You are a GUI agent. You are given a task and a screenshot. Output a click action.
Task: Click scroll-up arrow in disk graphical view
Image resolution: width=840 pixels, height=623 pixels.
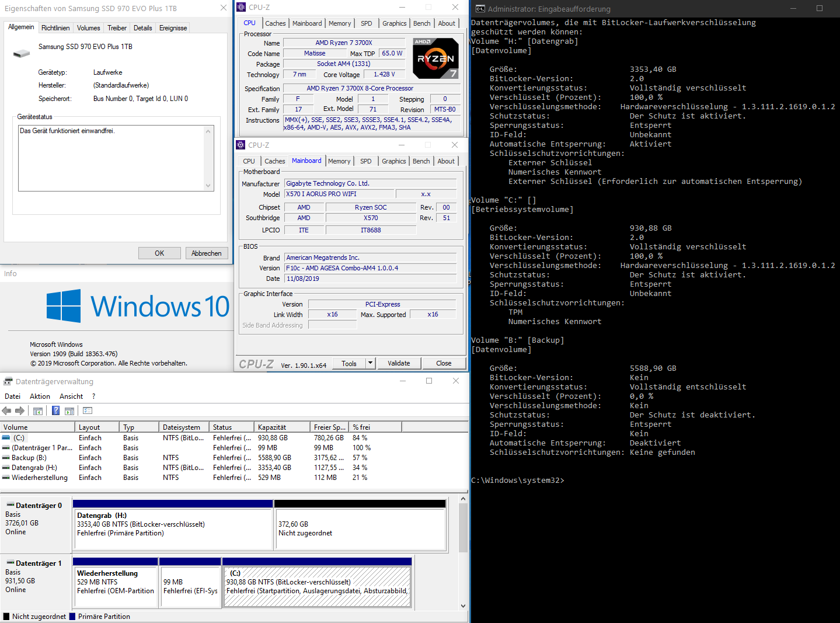point(463,499)
